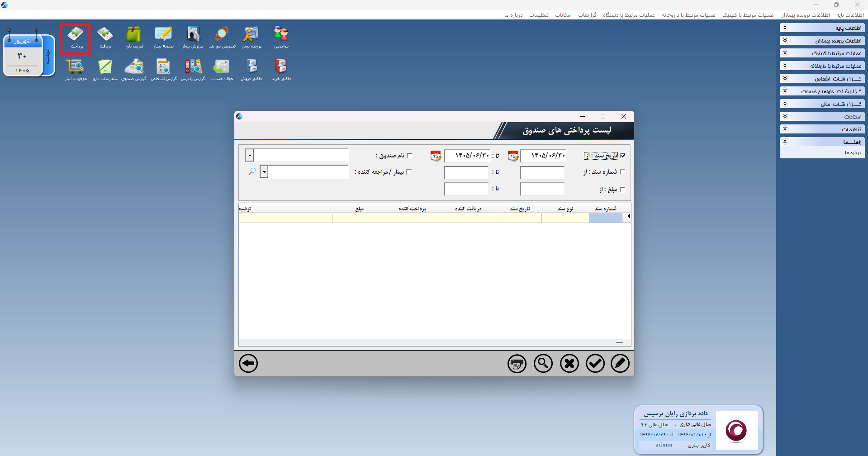Viewport: 868px width, 456px height.
Task: Open the فاکتور خرید purchase invoice icon
Action: click(281, 70)
